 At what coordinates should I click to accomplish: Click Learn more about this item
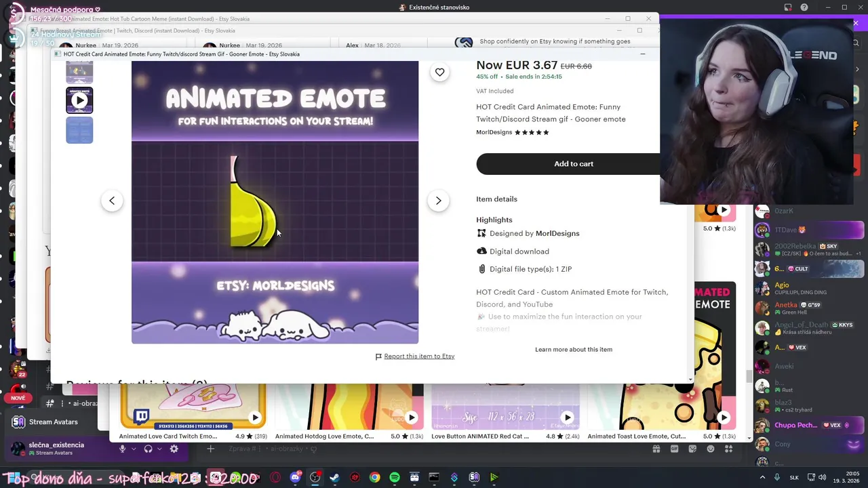574,349
